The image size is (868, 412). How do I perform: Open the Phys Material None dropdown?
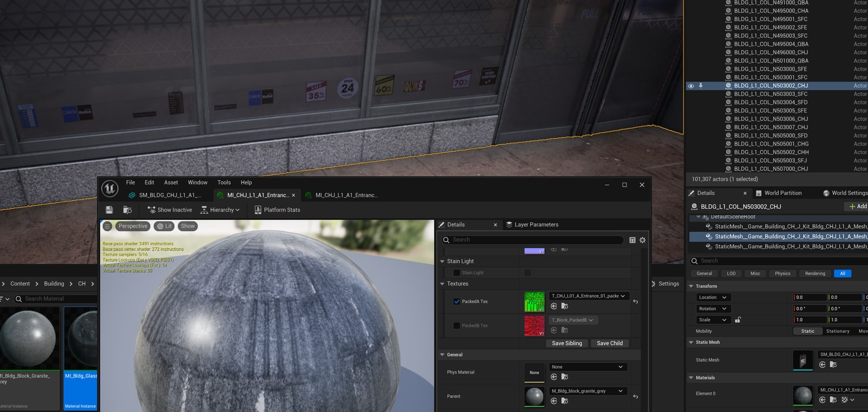(x=588, y=367)
